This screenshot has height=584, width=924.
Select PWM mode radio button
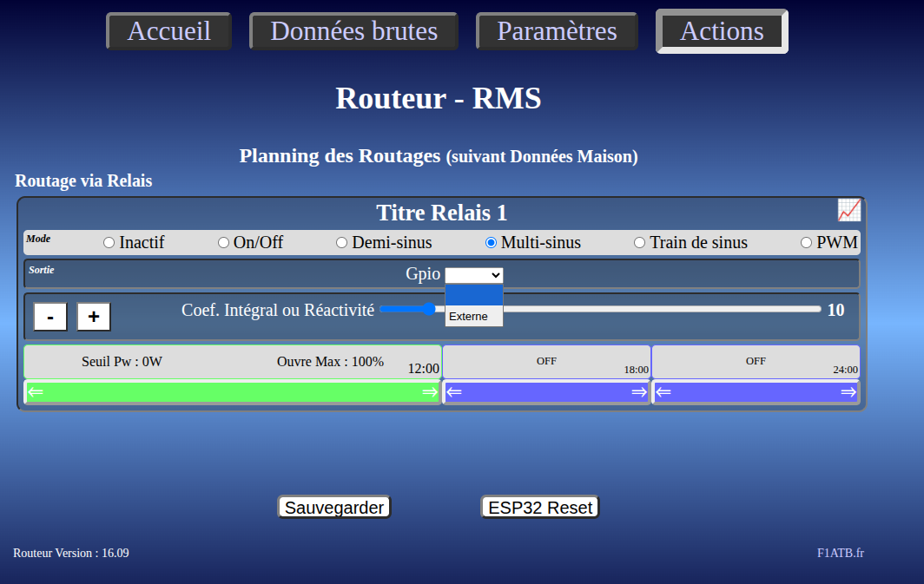[x=806, y=243]
